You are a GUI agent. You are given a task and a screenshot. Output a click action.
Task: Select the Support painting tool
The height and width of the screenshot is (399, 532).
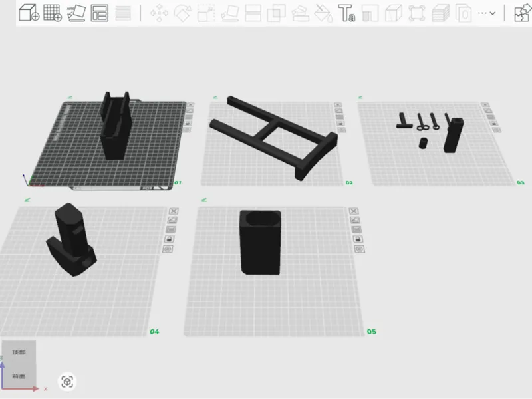click(300, 13)
